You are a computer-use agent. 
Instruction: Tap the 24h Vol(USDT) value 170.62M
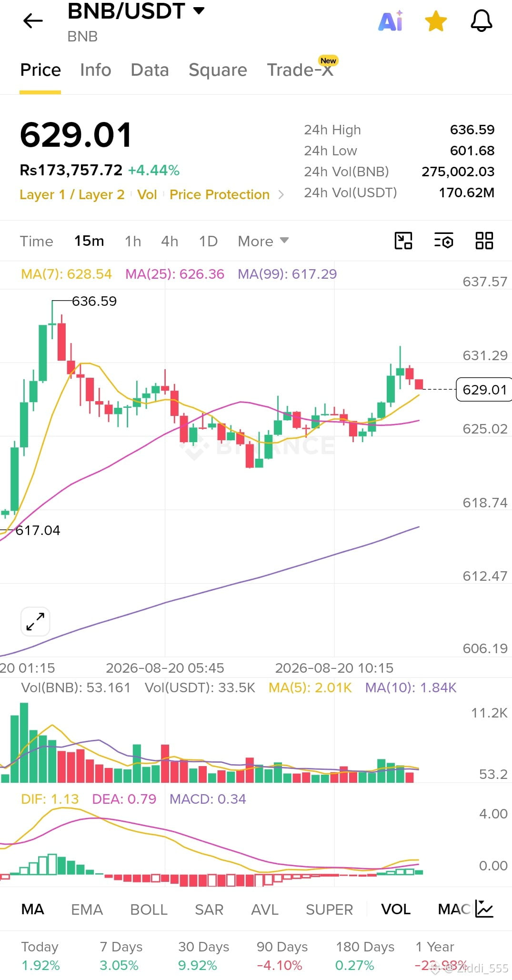click(466, 192)
